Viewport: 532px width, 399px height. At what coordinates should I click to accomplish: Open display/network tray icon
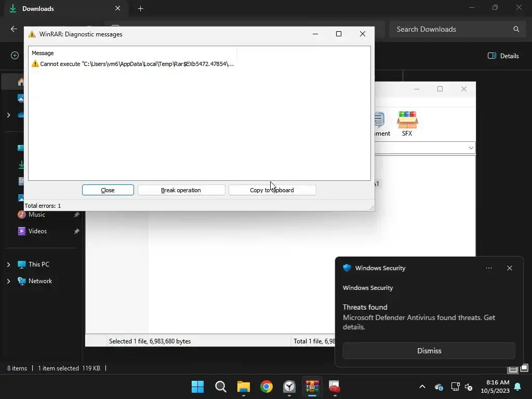(455, 387)
